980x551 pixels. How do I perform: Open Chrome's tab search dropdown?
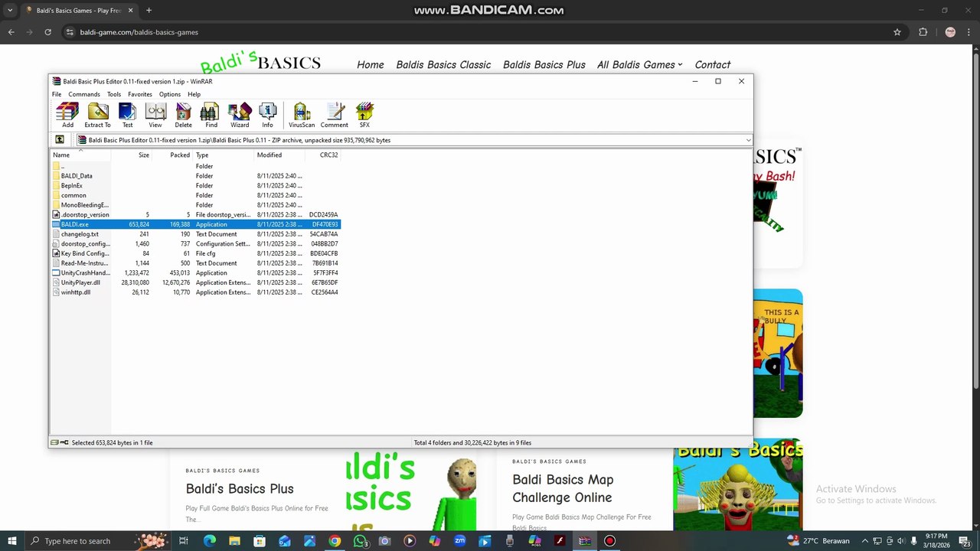coord(10,11)
